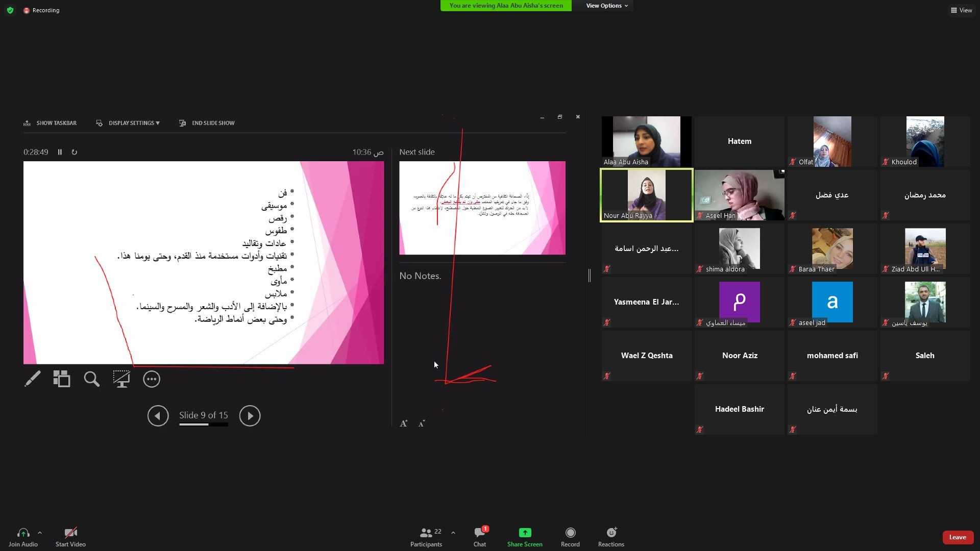The image size is (980, 551).
Task: Advance to the next slide
Action: click(250, 416)
